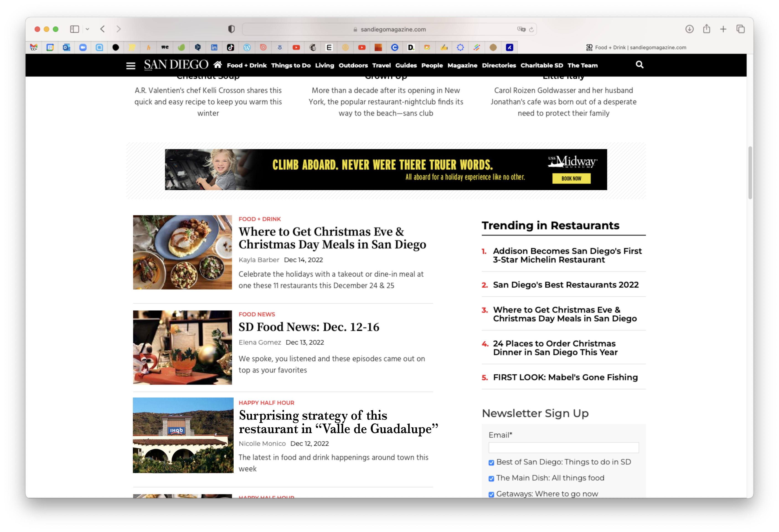Toggle Getaways newsletter checkbox
This screenshot has height=532, width=779.
click(491, 494)
